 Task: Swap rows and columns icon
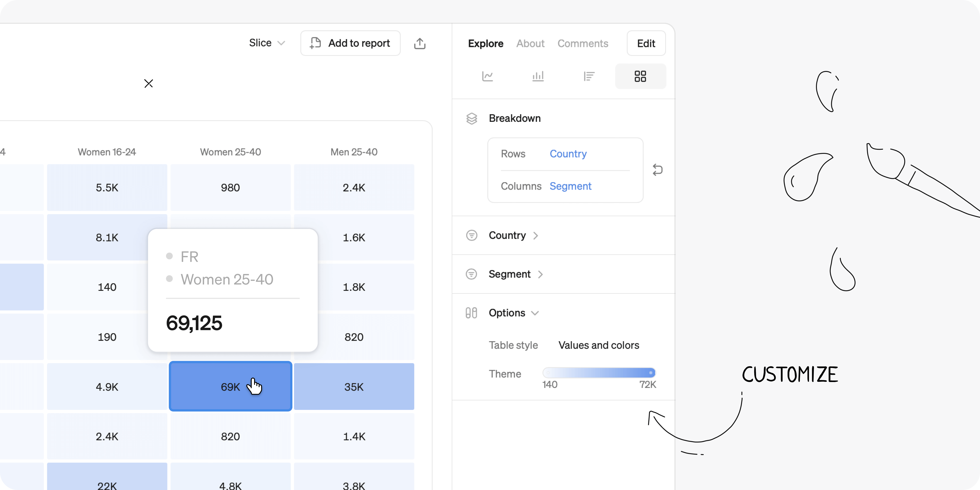[x=657, y=170]
